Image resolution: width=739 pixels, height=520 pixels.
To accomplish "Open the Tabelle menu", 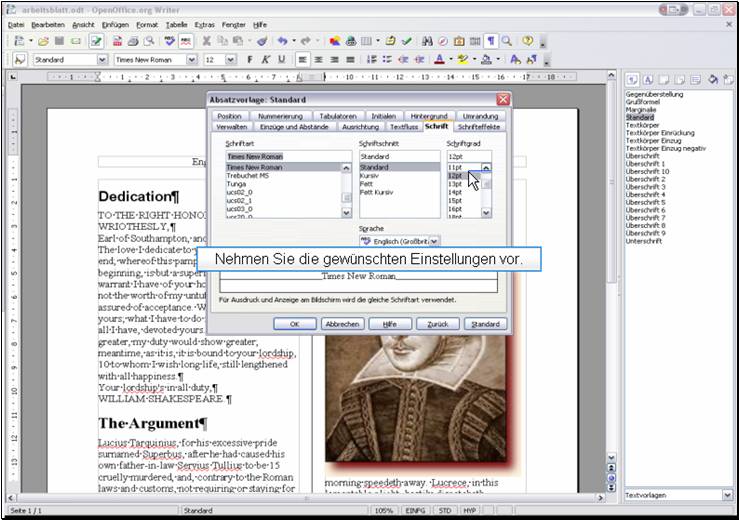I will pos(176,24).
